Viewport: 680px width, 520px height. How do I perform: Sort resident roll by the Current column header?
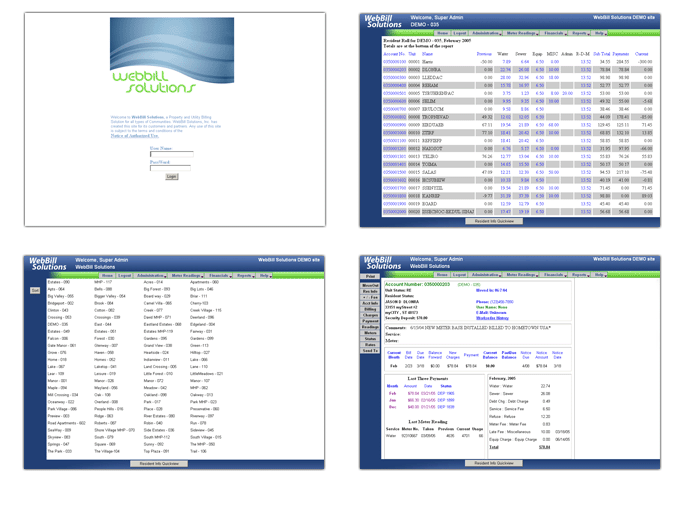(641, 54)
